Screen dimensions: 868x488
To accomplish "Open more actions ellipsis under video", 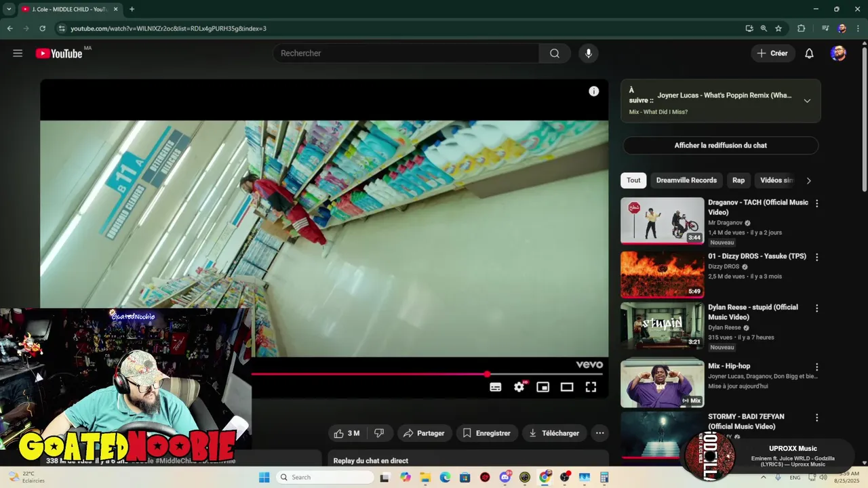I will pyautogui.click(x=599, y=433).
